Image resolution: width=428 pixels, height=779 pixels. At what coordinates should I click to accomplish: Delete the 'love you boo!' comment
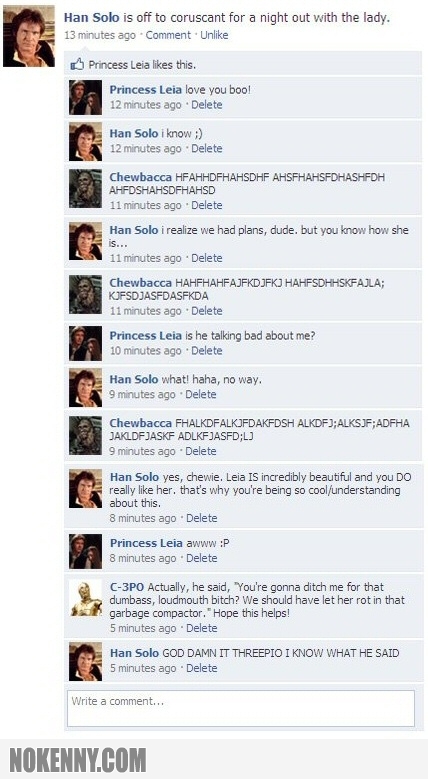207,105
